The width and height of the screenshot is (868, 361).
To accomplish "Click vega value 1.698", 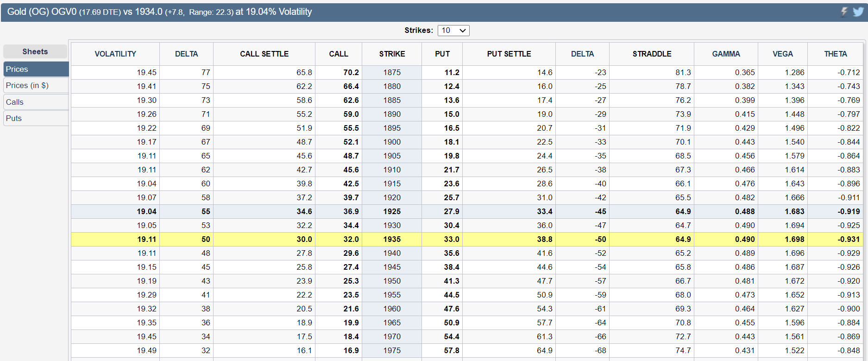I will 794,239.
